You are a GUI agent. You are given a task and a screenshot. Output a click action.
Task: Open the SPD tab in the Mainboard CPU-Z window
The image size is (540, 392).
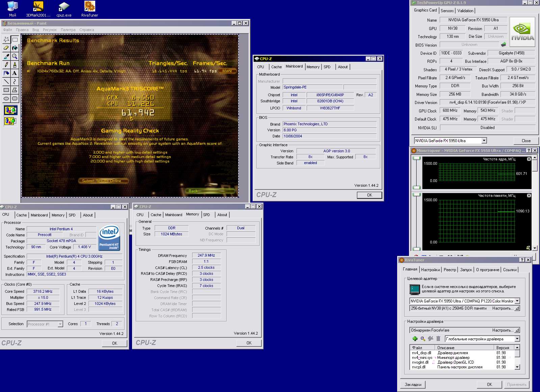[x=327, y=67]
